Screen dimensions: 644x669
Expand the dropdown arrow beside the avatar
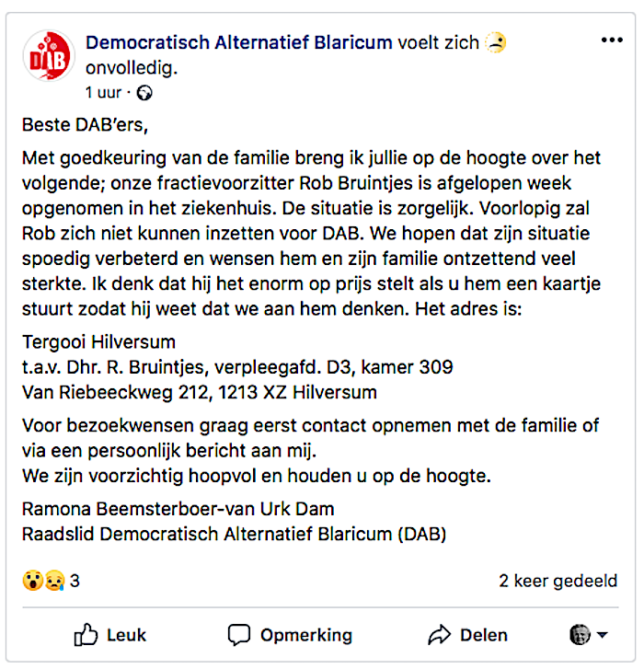point(603,635)
